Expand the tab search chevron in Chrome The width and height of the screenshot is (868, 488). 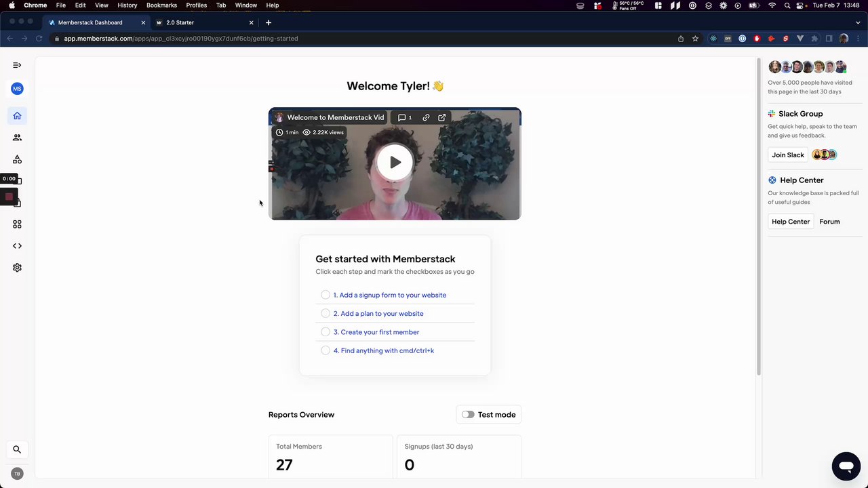857,22
